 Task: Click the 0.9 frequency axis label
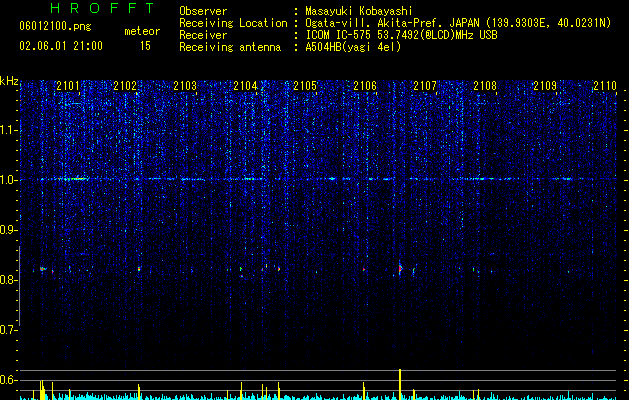tap(8, 230)
